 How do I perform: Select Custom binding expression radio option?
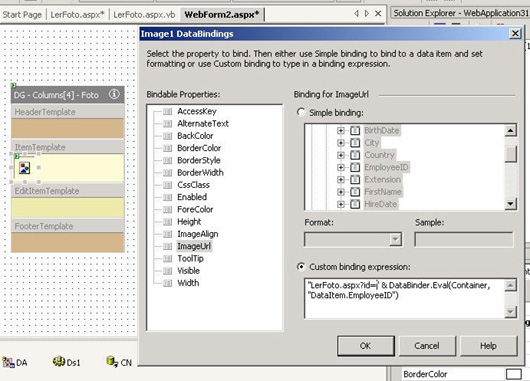301,267
